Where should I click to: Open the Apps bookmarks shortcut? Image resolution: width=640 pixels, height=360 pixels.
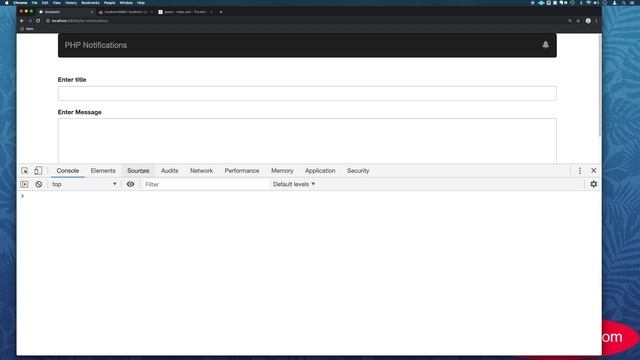click(x=27, y=29)
